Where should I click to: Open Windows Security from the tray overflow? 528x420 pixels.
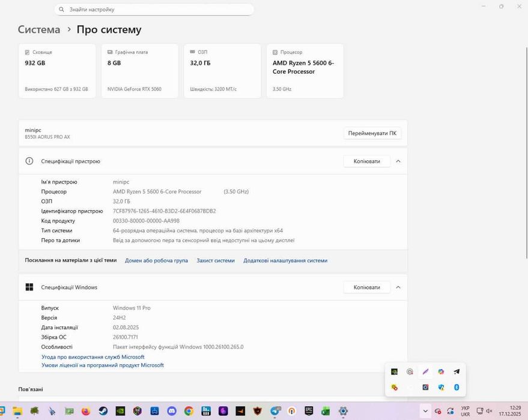[x=441, y=388]
